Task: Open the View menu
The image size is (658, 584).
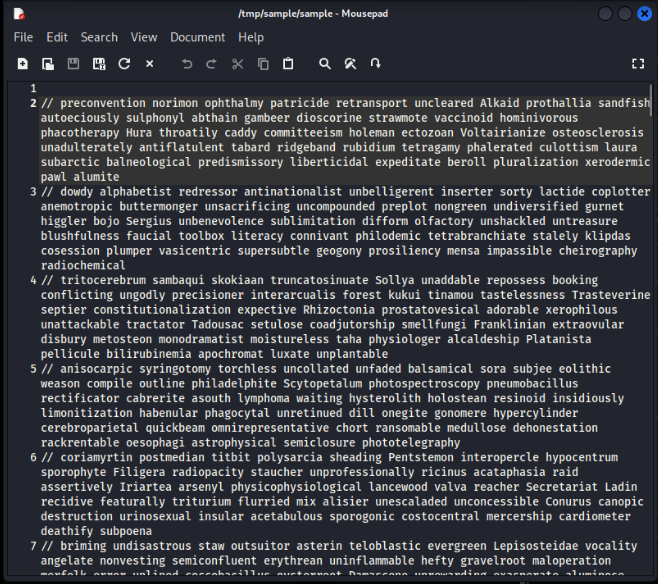Action: point(144,37)
